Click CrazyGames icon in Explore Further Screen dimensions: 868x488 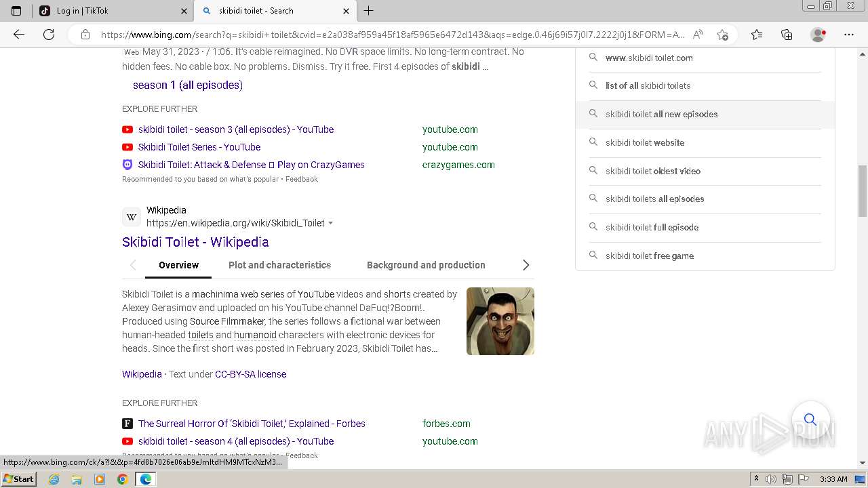tap(127, 165)
